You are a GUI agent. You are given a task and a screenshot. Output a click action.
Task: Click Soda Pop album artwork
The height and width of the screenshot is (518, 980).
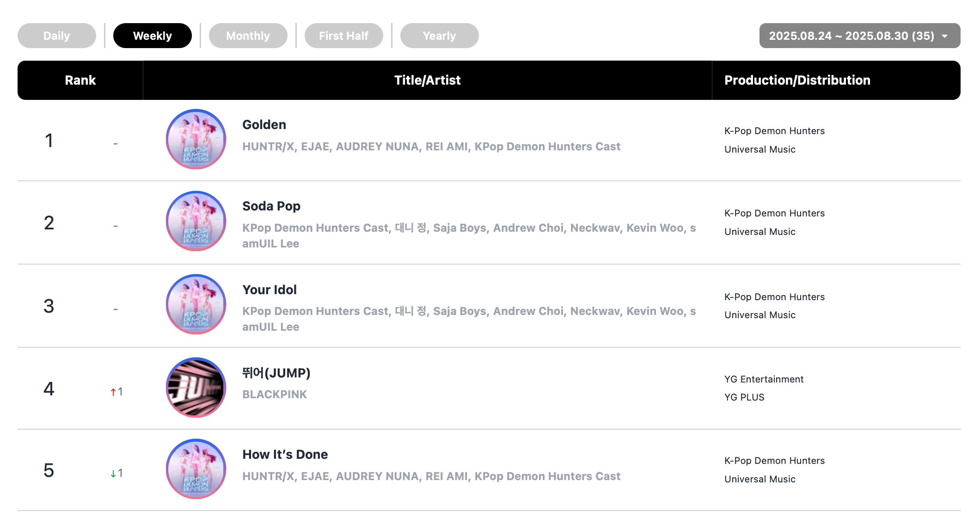click(x=196, y=221)
